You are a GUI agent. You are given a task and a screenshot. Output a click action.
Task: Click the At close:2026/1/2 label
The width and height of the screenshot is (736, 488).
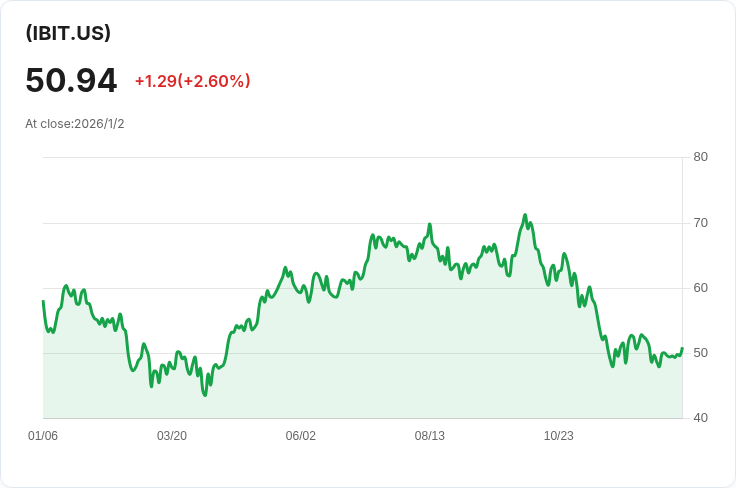[x=75, y=124]
